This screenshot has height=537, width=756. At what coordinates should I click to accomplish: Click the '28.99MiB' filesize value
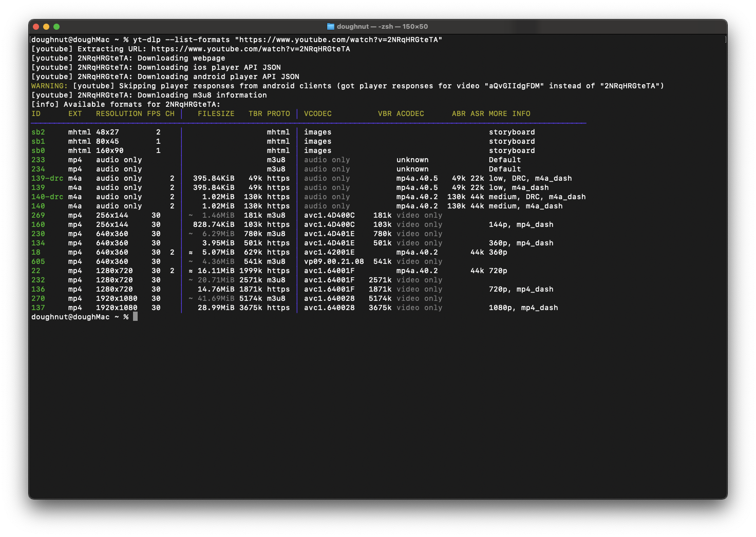coord(216,308)
